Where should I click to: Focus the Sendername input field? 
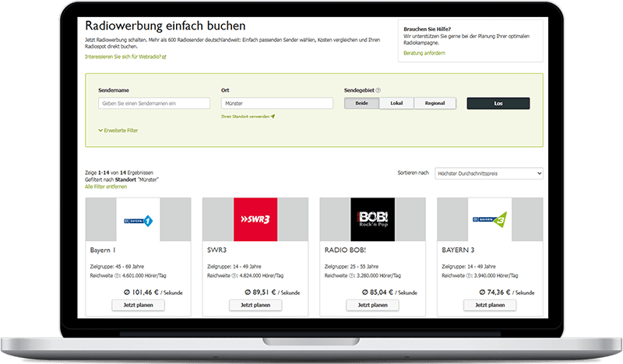point(154,103)
